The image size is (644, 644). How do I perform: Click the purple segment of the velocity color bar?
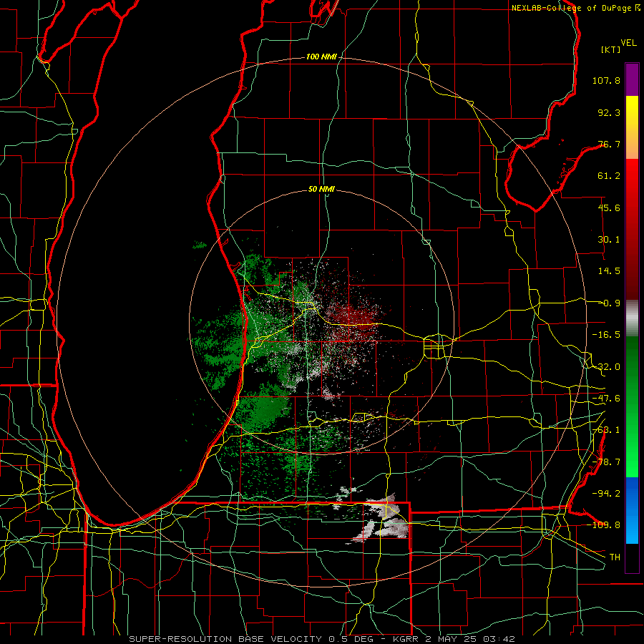click(632, 79)
